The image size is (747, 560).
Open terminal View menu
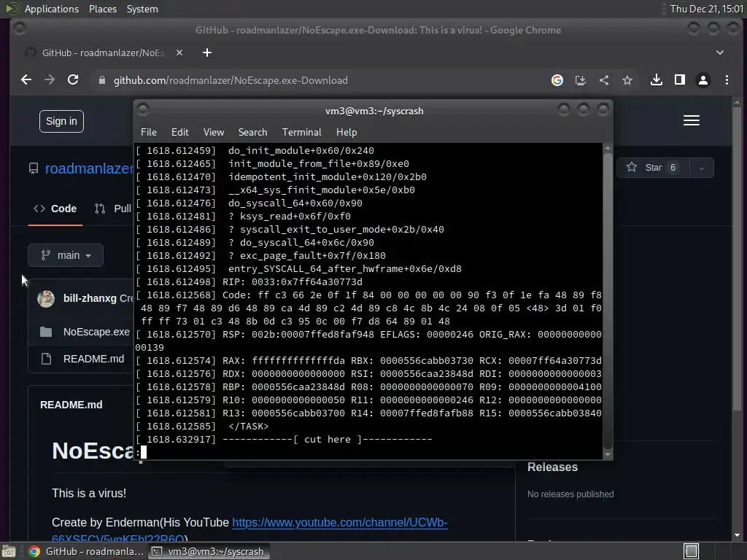coord(214,133)
